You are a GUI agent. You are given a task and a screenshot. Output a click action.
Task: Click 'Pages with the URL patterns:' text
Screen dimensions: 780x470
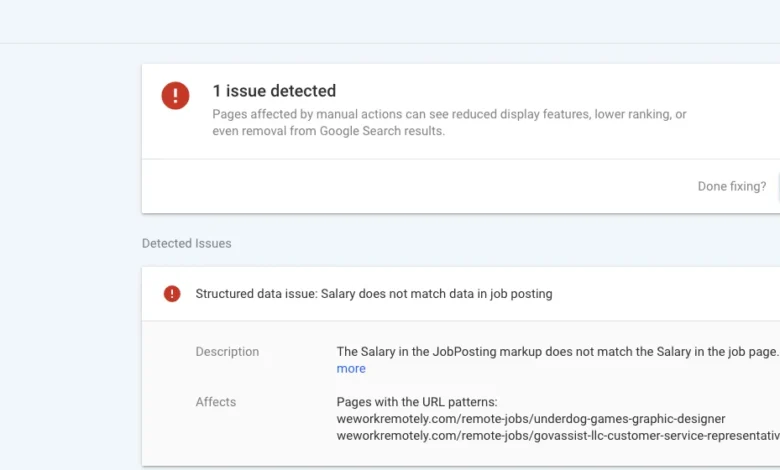tap(417, 402)
